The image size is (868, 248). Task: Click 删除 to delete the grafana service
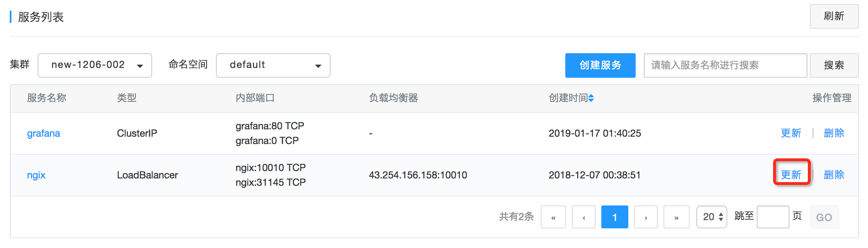click(834, 133)
